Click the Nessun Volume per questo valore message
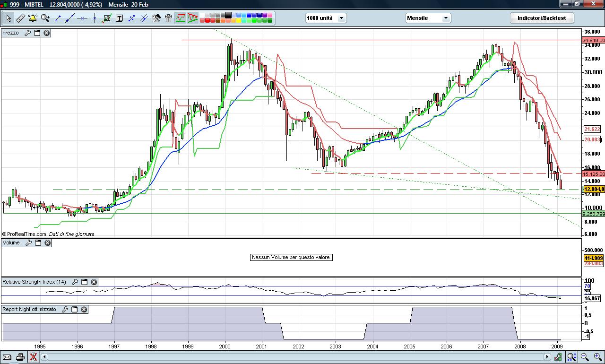Viewport: 605px width, 364px height. pos(291,257)
